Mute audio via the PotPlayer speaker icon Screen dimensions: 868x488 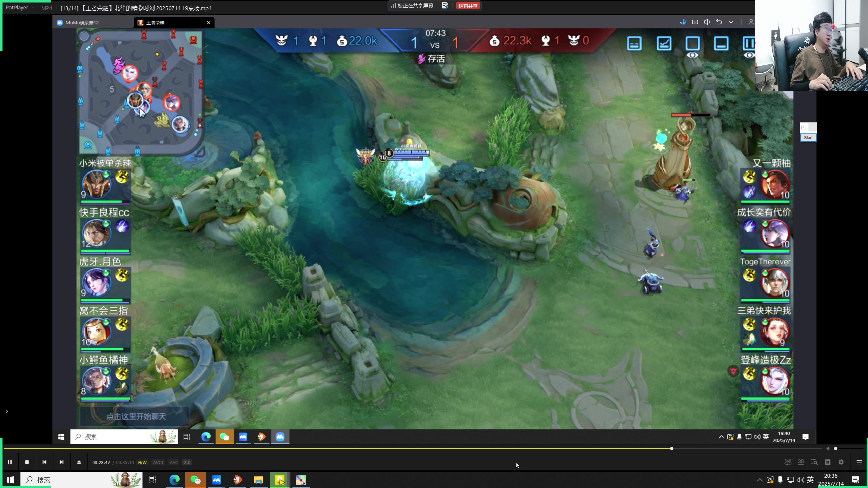click(x=828, y=448)
